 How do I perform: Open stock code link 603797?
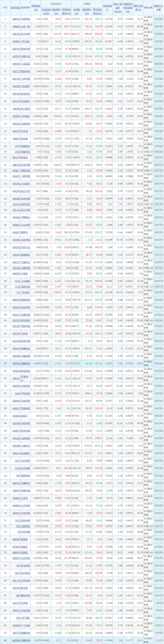(x=16, y=49)
